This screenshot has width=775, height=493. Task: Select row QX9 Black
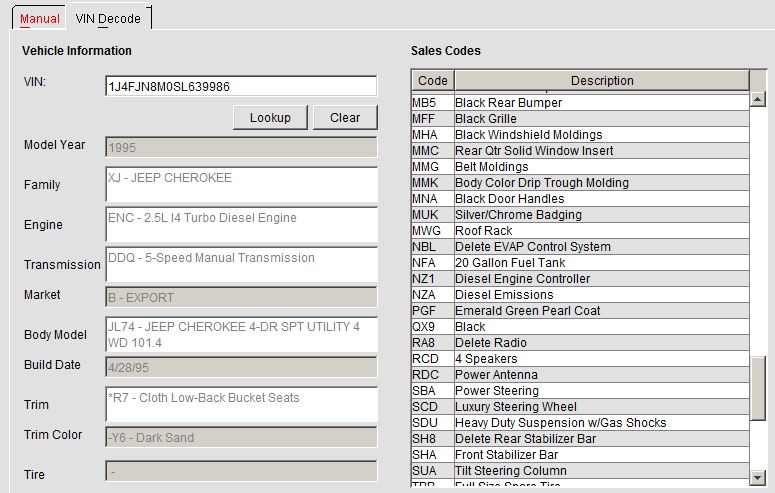tap(580, 326)
